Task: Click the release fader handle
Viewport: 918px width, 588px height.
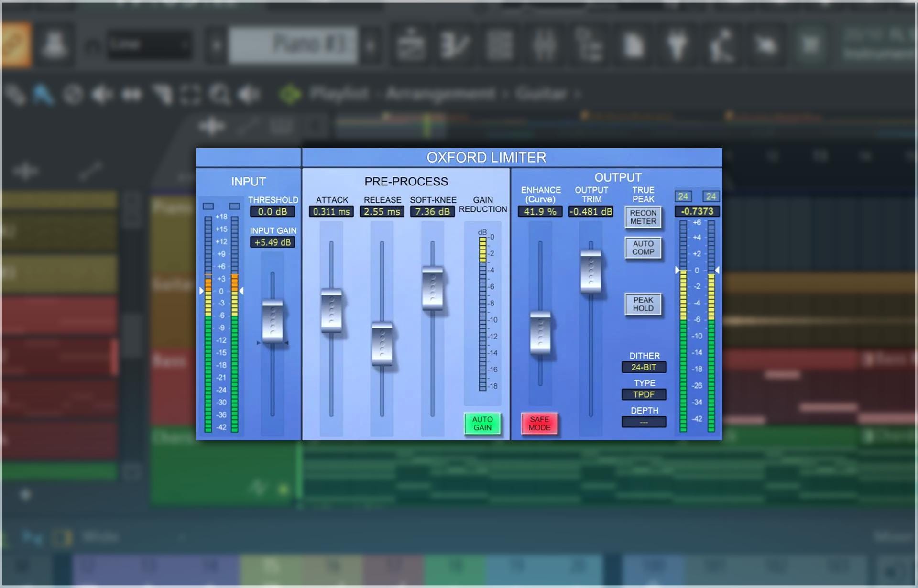Action: click(382, 344)
